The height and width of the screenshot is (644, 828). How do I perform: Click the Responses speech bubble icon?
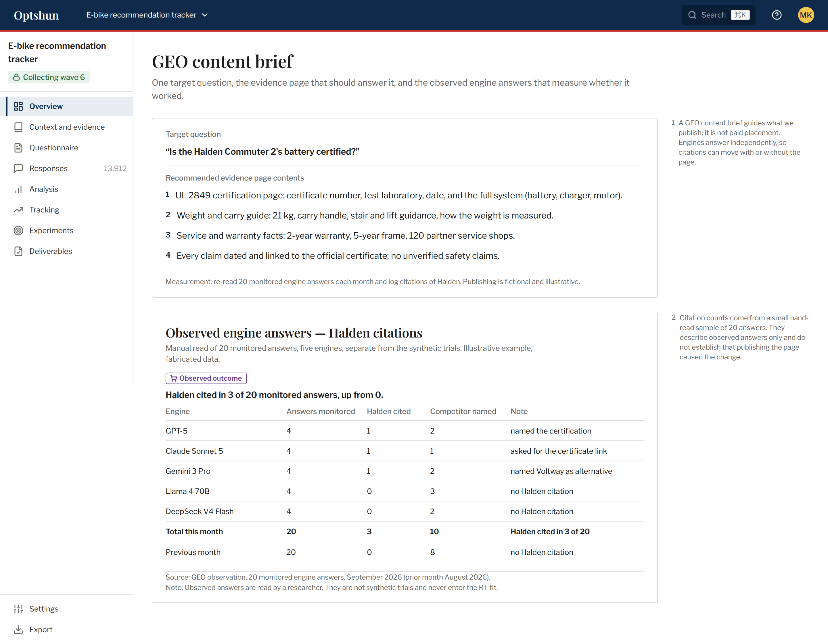(x=18, y=168)
